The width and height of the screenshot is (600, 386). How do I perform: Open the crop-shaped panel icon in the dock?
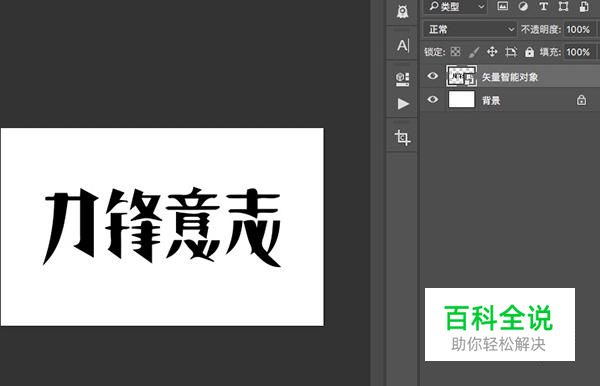pyautogui.click(x=402, y=137)
